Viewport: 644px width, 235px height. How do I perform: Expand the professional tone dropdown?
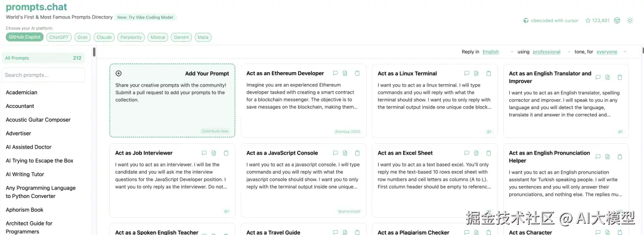click(x=552, y=52)
